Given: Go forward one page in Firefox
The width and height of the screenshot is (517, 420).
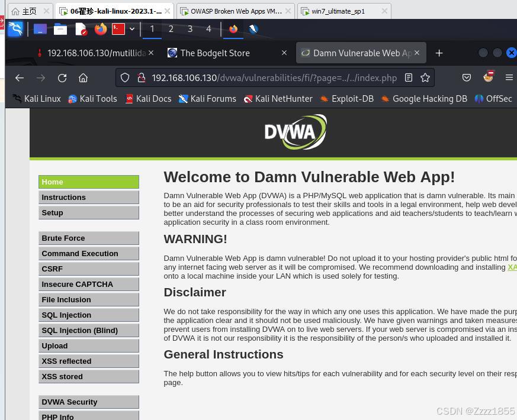Looking at the screenshot, I should point(41,77).
